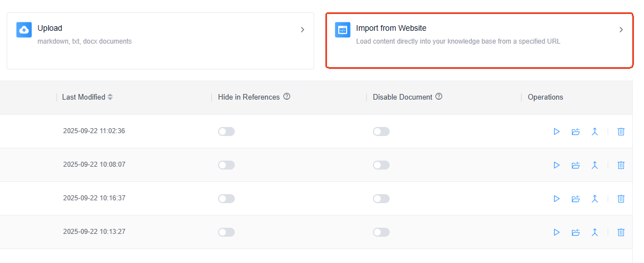Toggle Hide in References for the 11:02:36 row
Viewport: 644px width, 263px height.
[x=226, y=131]
